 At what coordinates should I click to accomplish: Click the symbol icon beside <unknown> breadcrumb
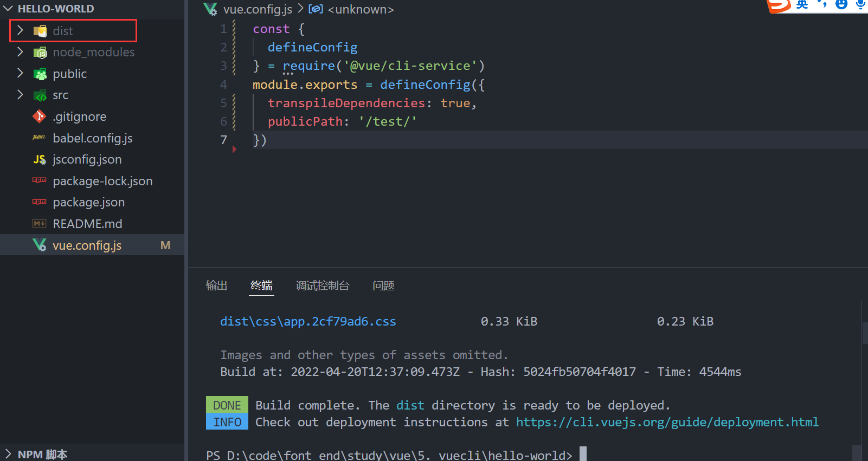[316, 9]
